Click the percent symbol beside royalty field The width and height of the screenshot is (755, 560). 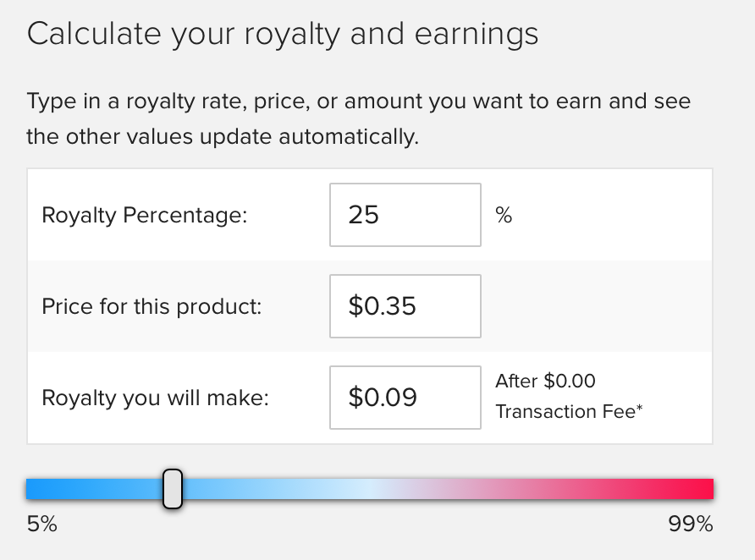point(504,215)
